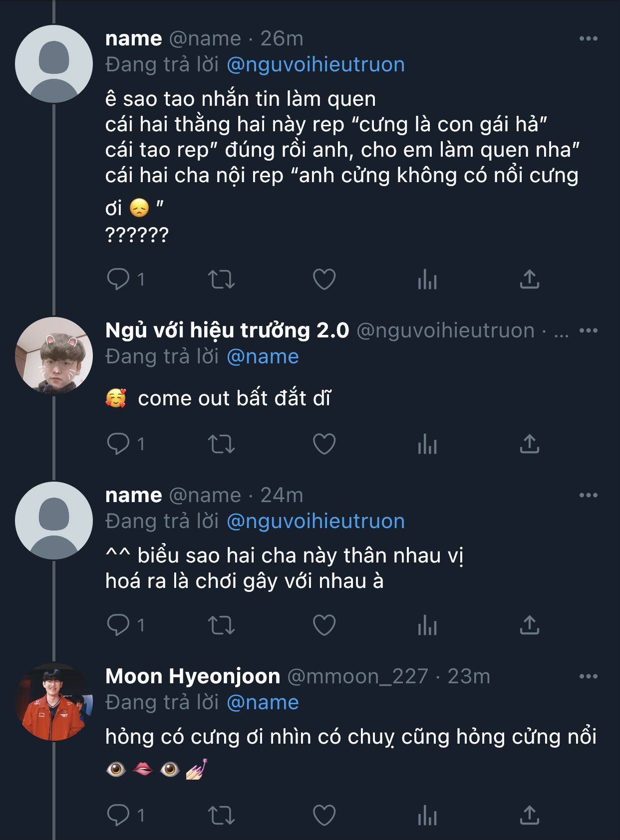Open Moon Hyeonjoon display name
This screenshot has width=620, height=840.
point(193,676)
